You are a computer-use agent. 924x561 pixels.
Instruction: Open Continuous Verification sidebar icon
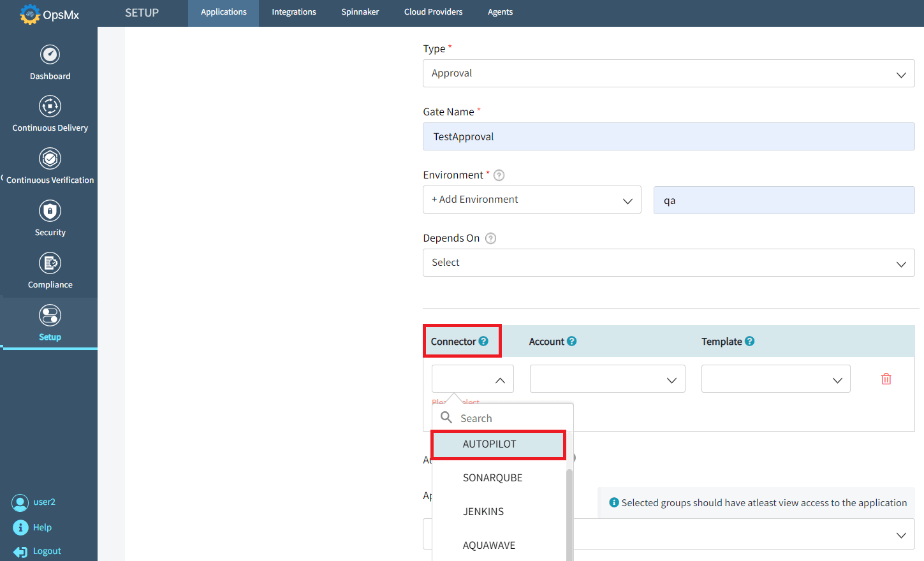(x=50, y=159)
